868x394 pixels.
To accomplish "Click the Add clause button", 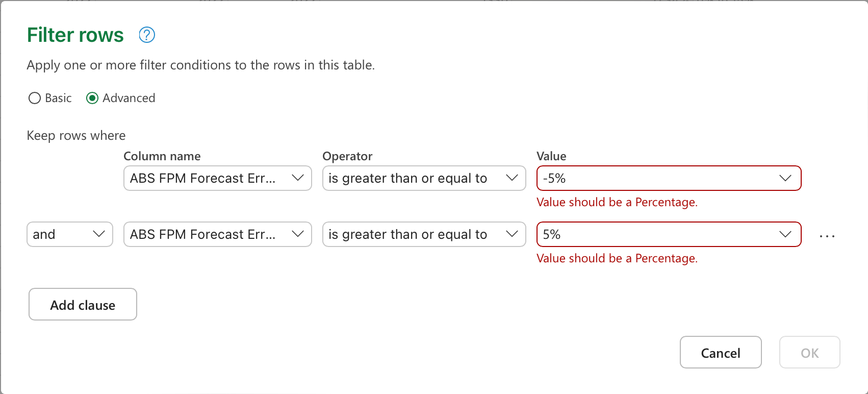I will (82, 304).
